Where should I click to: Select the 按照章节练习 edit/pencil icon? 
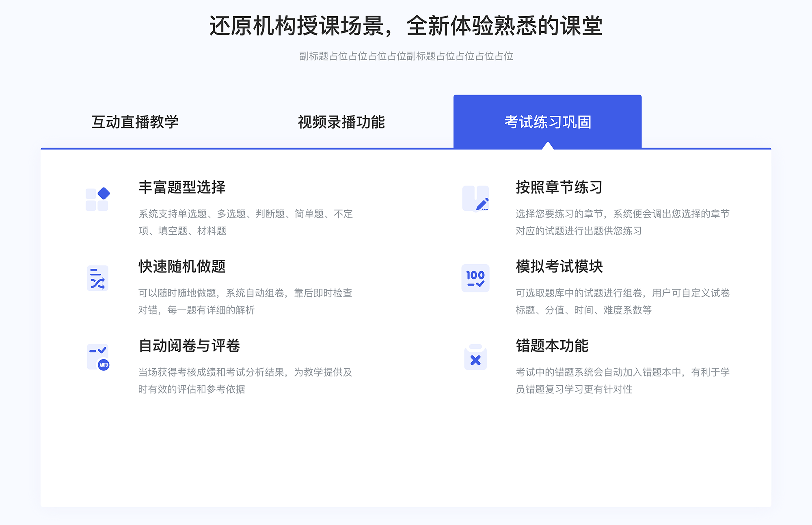pos(477,198)
